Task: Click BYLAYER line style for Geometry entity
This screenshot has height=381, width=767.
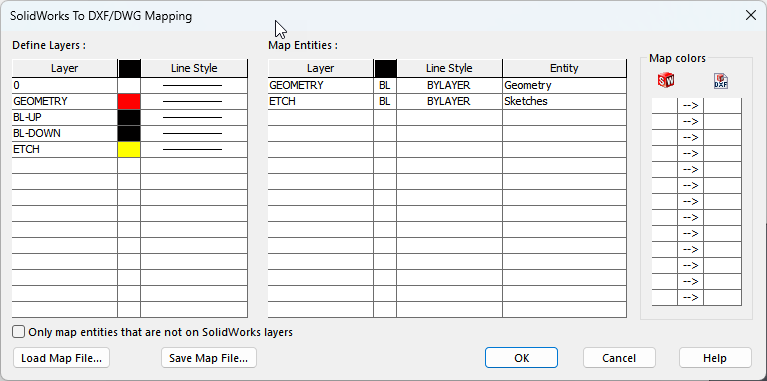Action: tap(449, 85)
